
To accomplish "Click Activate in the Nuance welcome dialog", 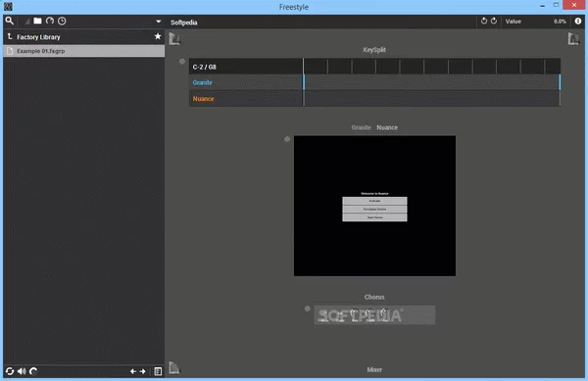I will pos(374,201).
